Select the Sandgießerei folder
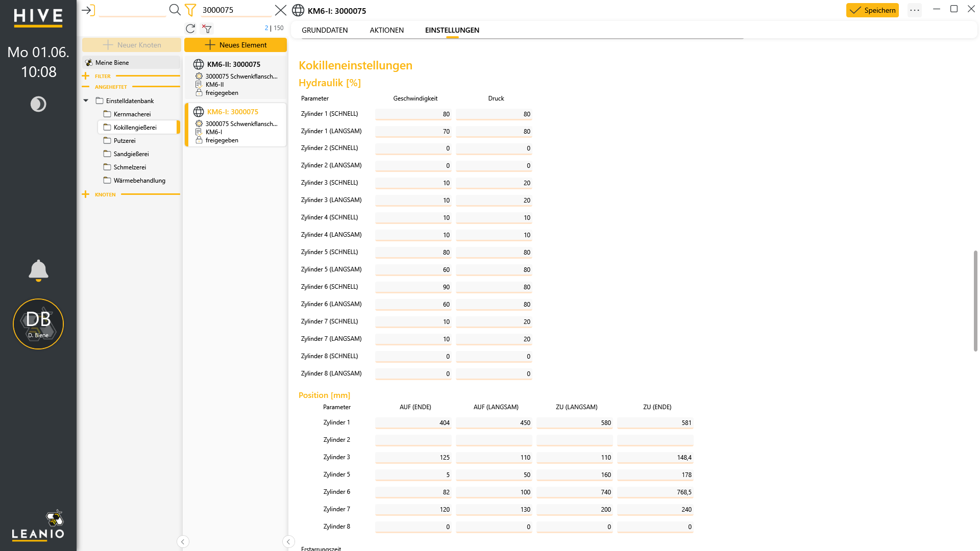 click(x=131, y=154)
